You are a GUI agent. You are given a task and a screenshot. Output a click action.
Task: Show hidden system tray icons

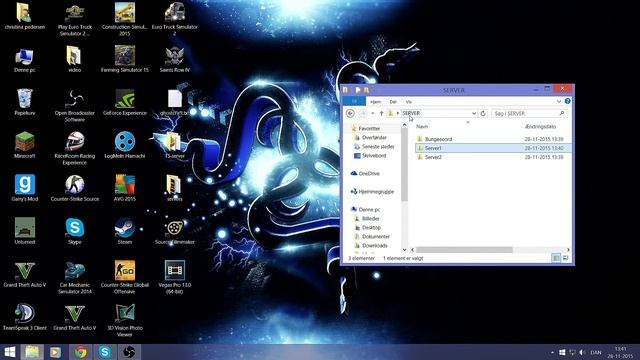click(552, 352)
